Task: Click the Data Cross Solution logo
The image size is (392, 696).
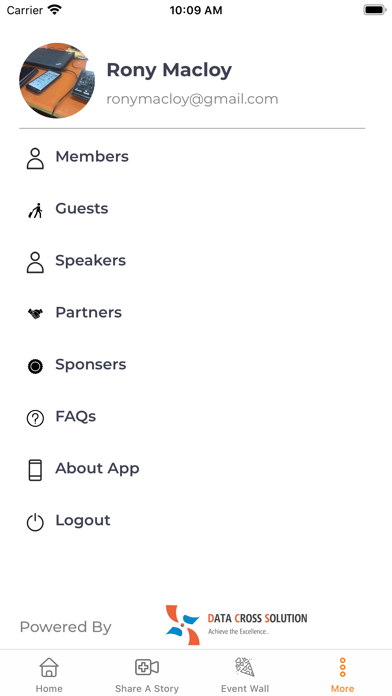Action: (236, 625)
